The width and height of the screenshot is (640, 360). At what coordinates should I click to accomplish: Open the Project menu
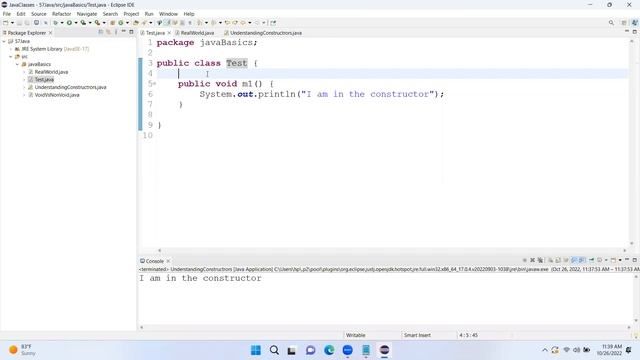[x=131, y=14]
